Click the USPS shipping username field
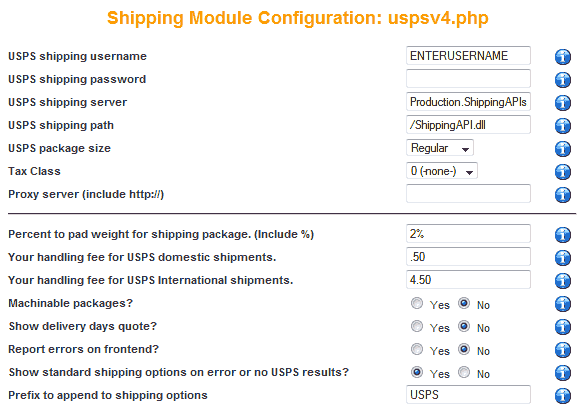 (x=468, y=56)
